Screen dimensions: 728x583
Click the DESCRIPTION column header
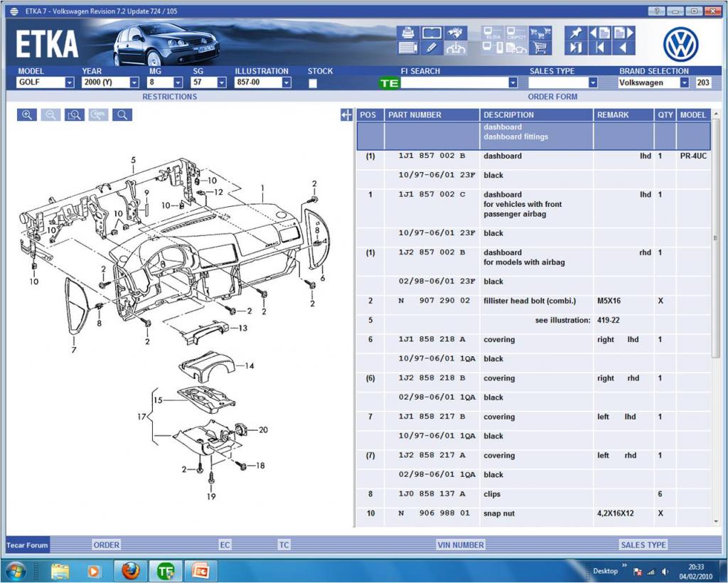point(536,114)
